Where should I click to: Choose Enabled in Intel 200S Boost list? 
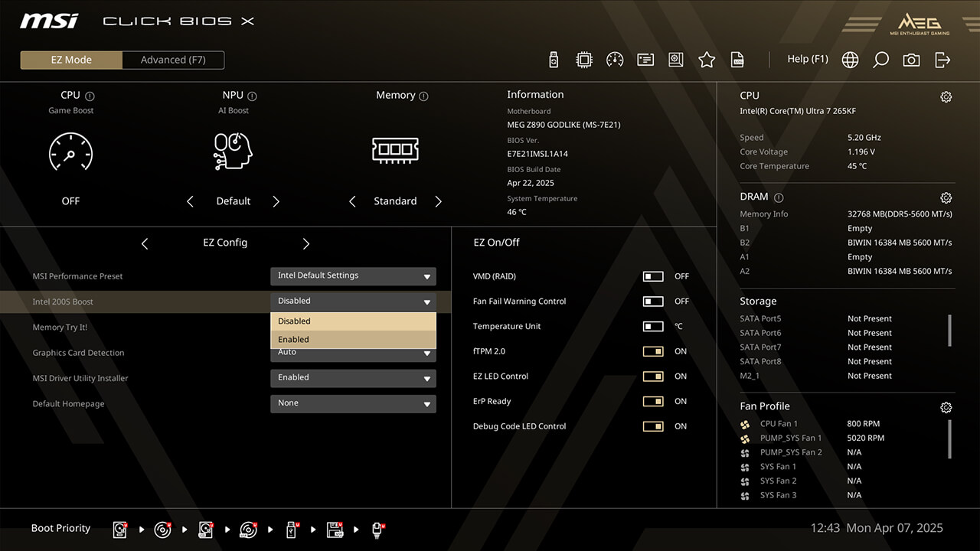point(353,340)
